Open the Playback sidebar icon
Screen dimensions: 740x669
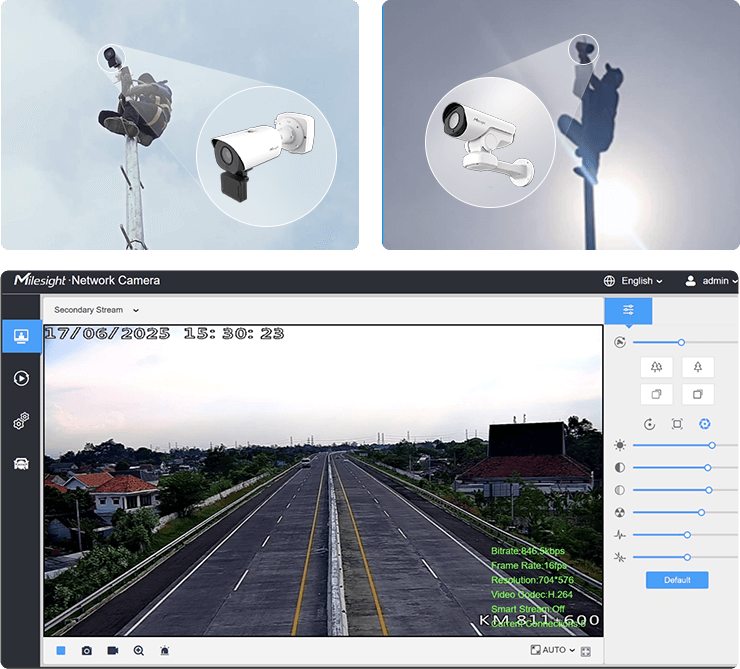21,378
